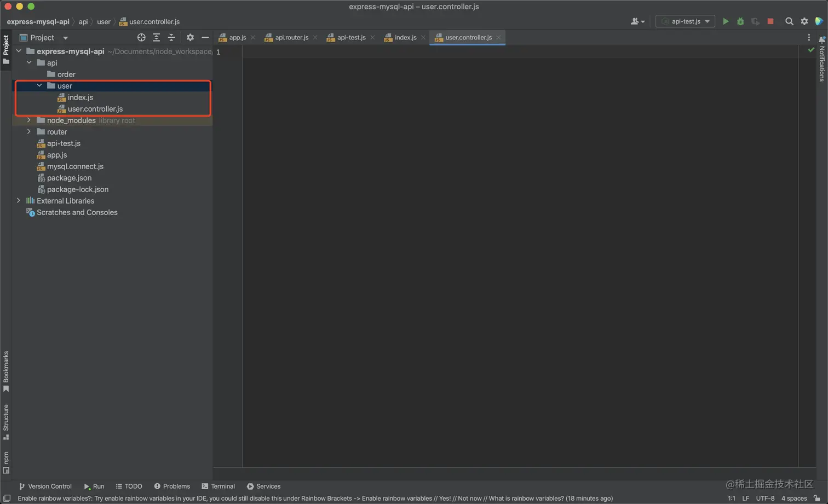The width and height of the screenshot is (828, 504).
Task: Stop the running process
Action: (x=771, y=21)
